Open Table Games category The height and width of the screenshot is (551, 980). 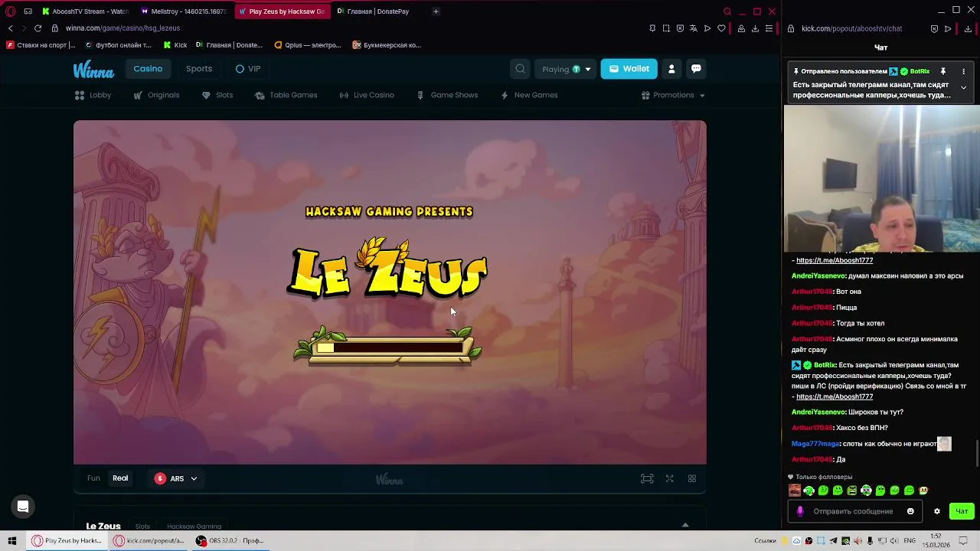286,95
